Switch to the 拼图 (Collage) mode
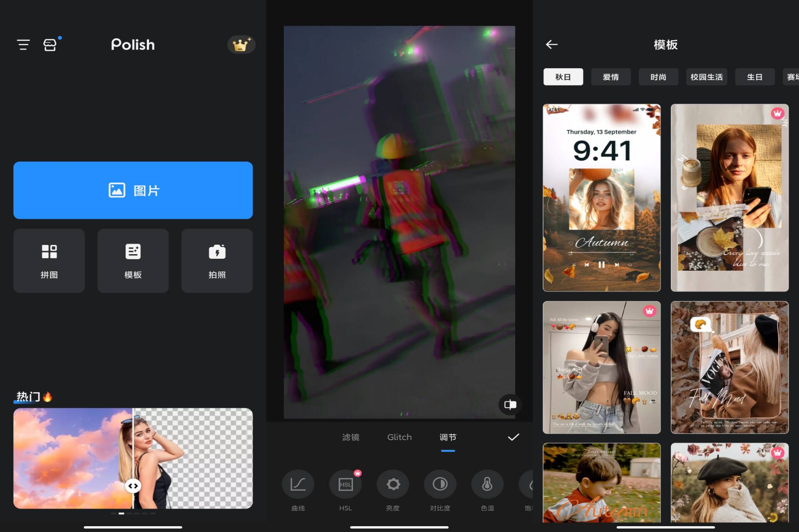799x532 pixels. click(x=49, y=260)
